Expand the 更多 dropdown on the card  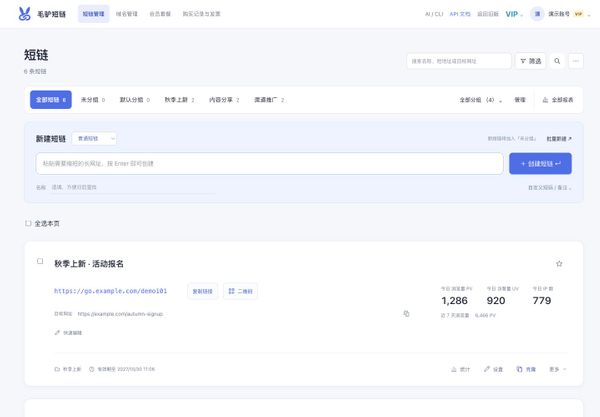(x=558, y=369)
